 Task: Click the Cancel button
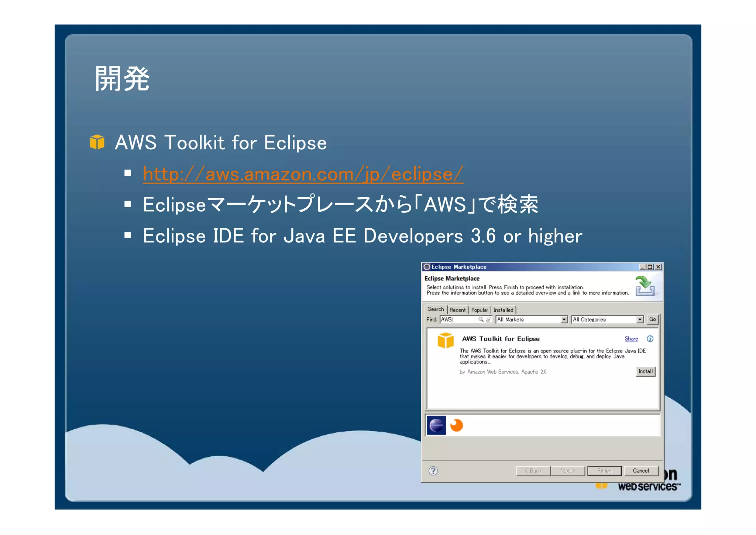(640, 470)
